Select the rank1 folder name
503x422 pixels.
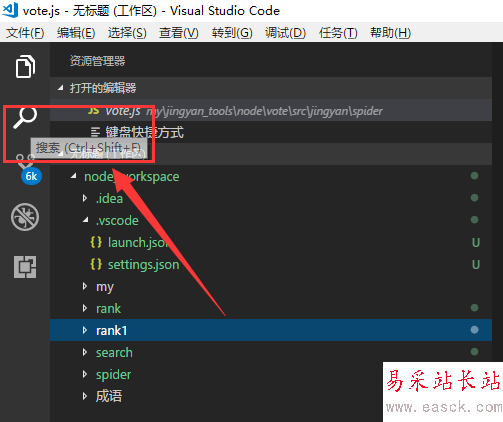111,330
